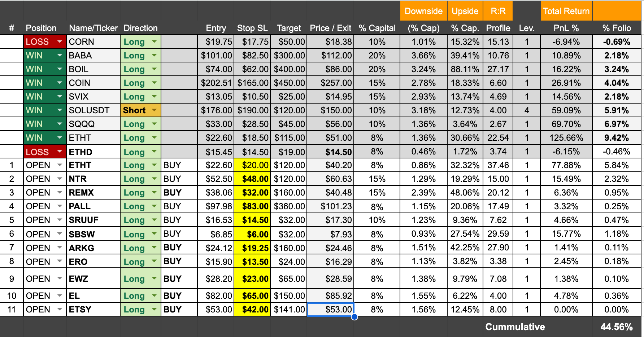Image resolution: width=644 pixels, height=337 pixels.
Task: Click the % Folio column header
Action: 617,28
